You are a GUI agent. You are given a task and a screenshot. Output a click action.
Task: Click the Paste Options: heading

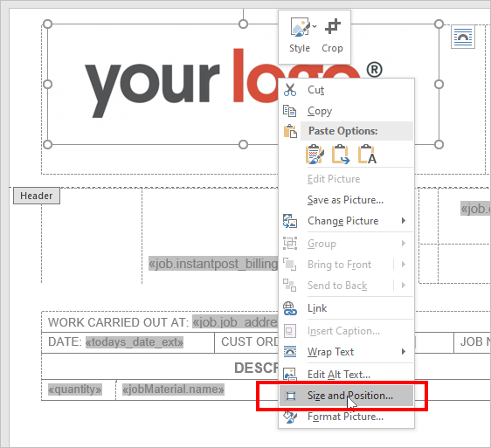point(342,131)
